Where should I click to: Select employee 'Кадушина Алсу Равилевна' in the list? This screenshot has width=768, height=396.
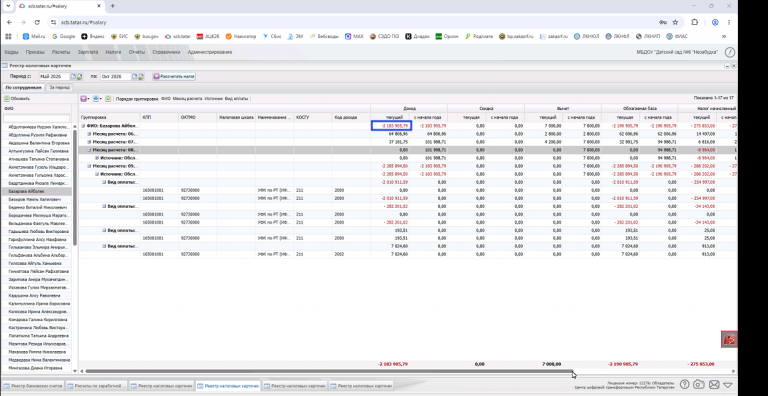tap(37, 296)
